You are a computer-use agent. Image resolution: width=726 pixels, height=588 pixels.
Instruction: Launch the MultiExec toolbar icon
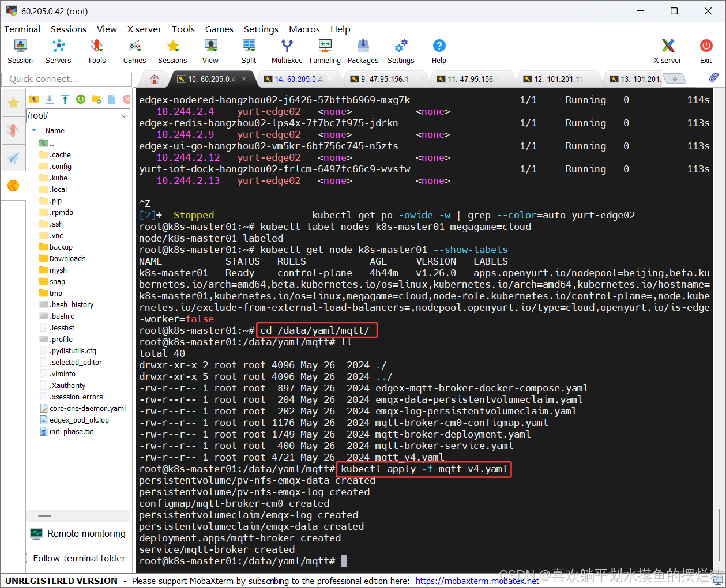[287, 51]
